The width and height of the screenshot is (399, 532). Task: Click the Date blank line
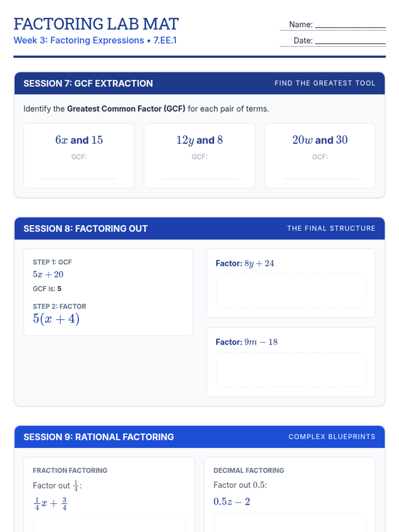click(x=350, y=41)
